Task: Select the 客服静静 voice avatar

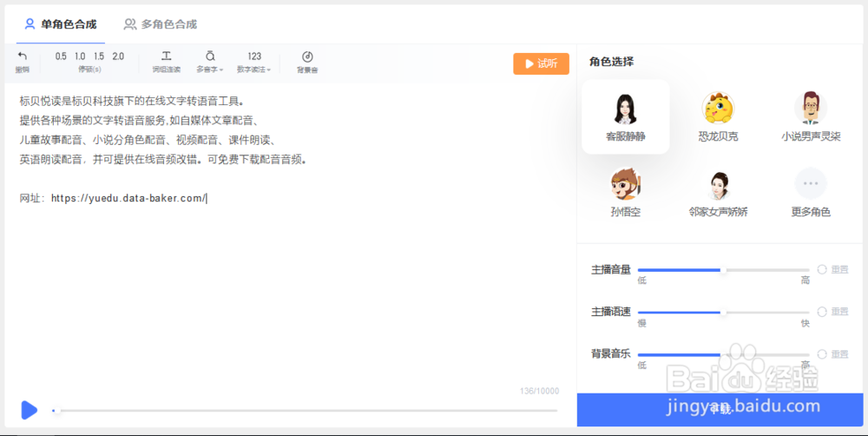Action: 626,109
